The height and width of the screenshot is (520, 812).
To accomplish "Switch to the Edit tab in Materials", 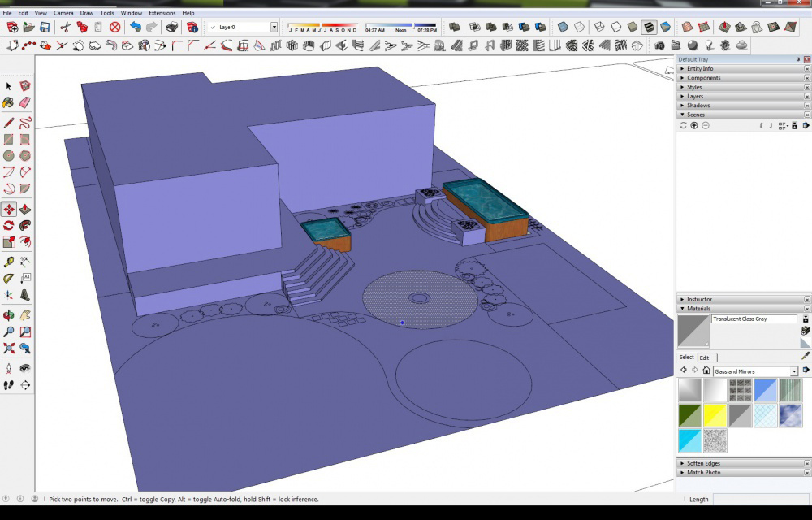I will 704,357.
